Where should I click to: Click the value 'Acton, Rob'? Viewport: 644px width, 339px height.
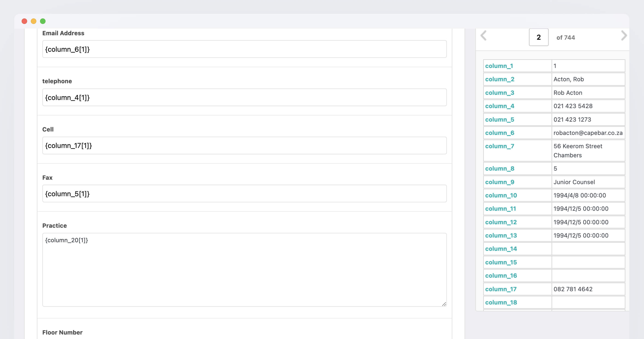tap(569, 79)
